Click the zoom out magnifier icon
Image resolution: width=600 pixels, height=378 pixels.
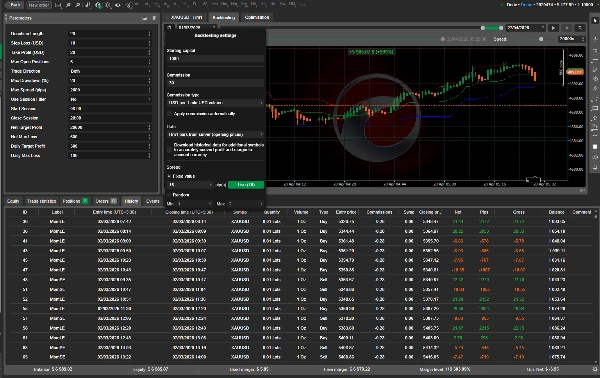[78, 5]
